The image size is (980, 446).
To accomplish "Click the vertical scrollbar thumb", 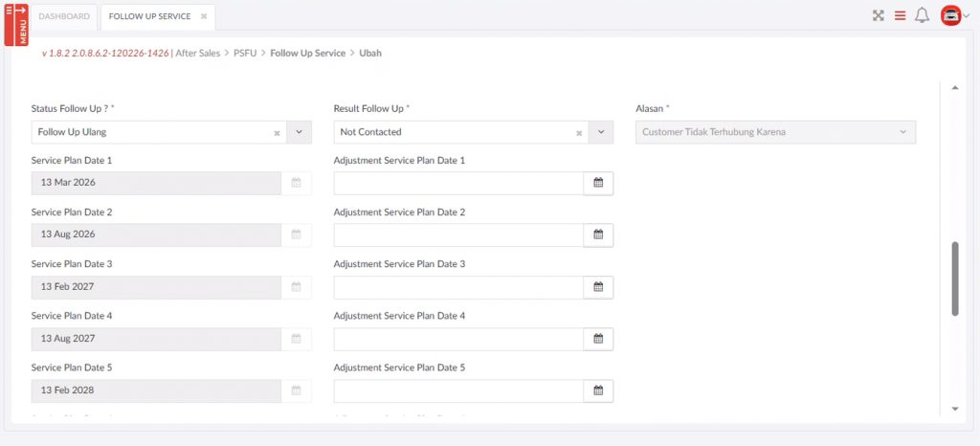I will tap(954, 279).
